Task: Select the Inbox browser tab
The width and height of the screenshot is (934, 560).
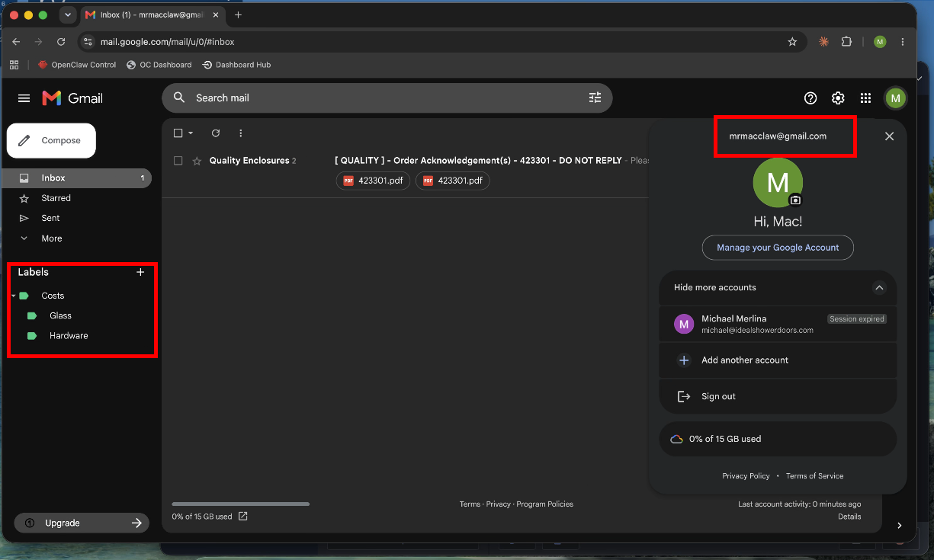Action: 152,14
